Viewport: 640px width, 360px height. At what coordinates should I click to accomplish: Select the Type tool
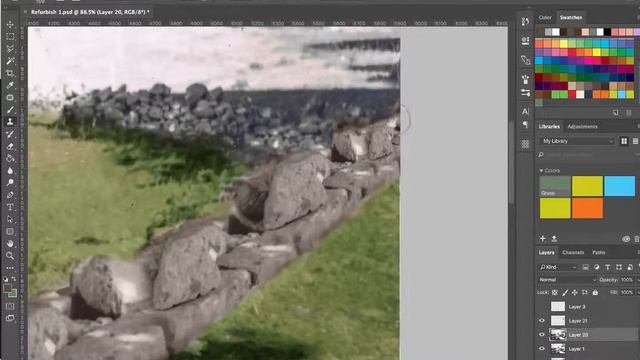10,207
